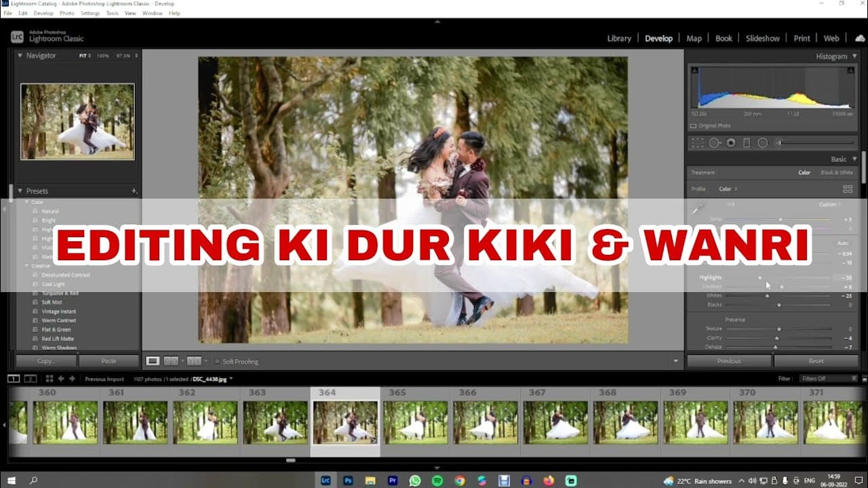868x488 pixels.
Task: Add a new preset with plus icon
Action: point(134,191)
